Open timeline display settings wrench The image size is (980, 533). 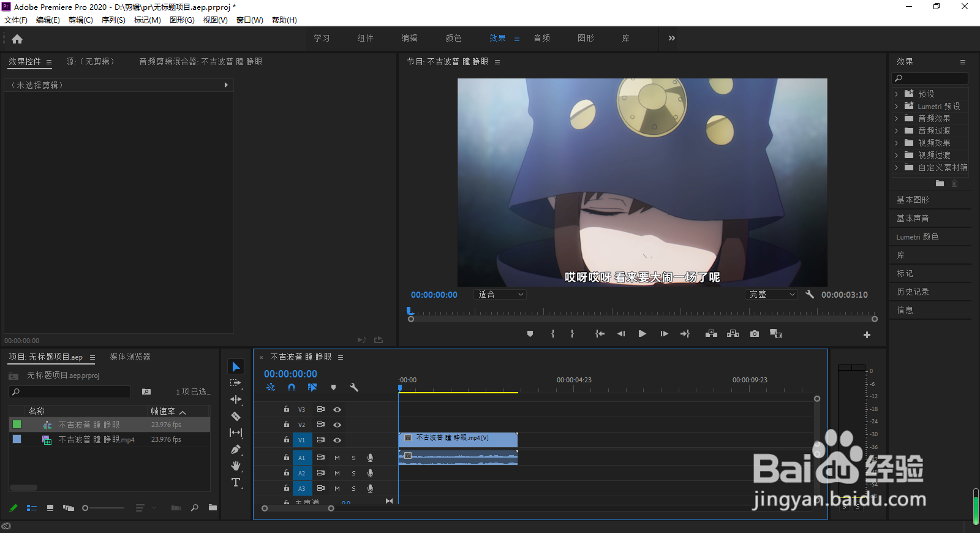pos(354,387)
